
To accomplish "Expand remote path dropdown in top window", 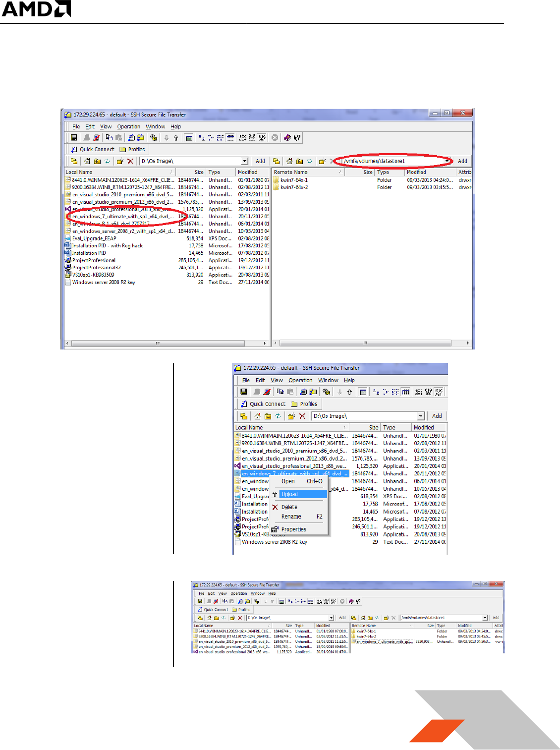I will click(447, 161).
